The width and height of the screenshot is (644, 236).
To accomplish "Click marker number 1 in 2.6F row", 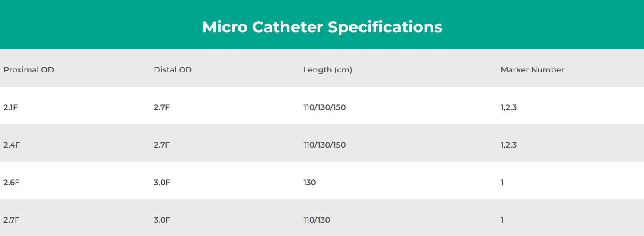I will [502, 183].
